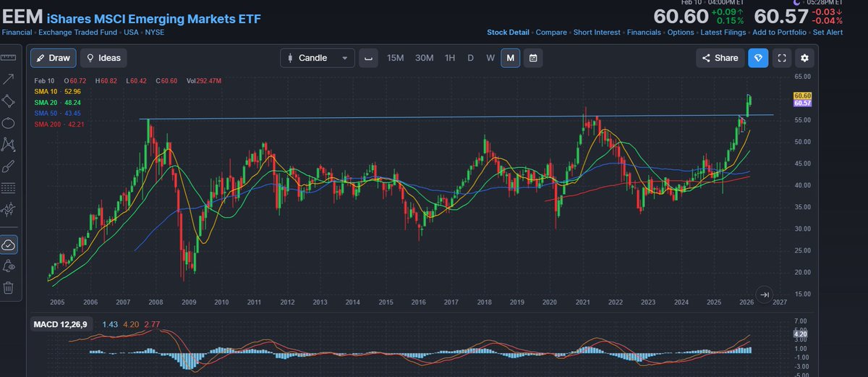The height and width of the screenshot is (377, 868).
Task: Open Short Interest link
Action: coord(597,32)
